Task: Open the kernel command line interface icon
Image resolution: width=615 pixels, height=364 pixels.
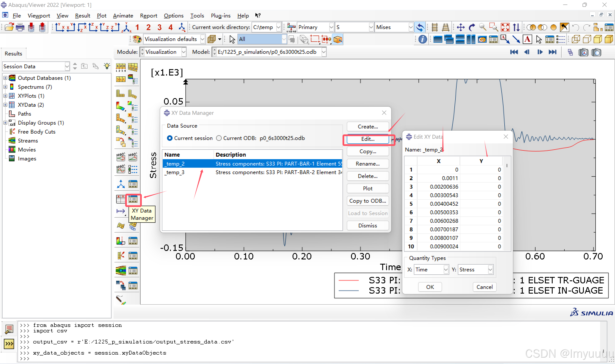Action: pos(9,344)
